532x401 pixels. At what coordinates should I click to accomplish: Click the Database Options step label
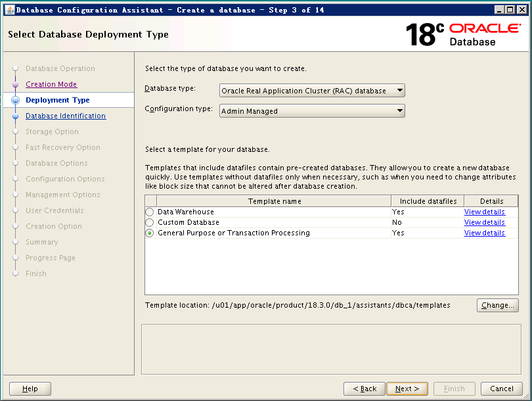[x=56, y=163]
